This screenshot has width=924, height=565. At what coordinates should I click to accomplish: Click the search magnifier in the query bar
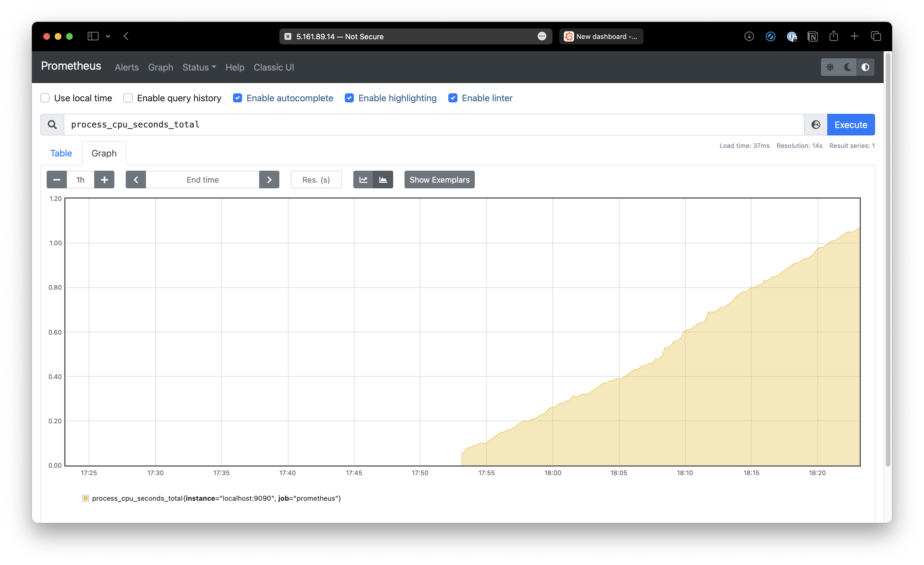pyautogui.click(x=52, y=125)
